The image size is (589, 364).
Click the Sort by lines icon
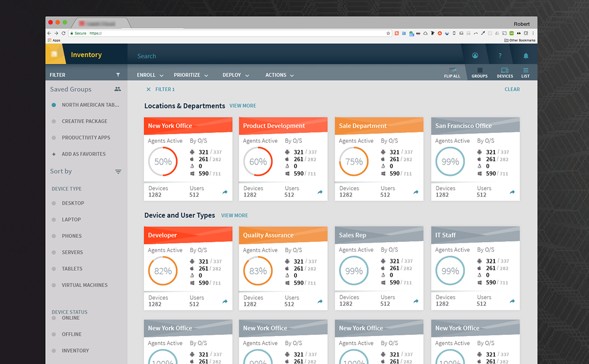tap(118, 172)
